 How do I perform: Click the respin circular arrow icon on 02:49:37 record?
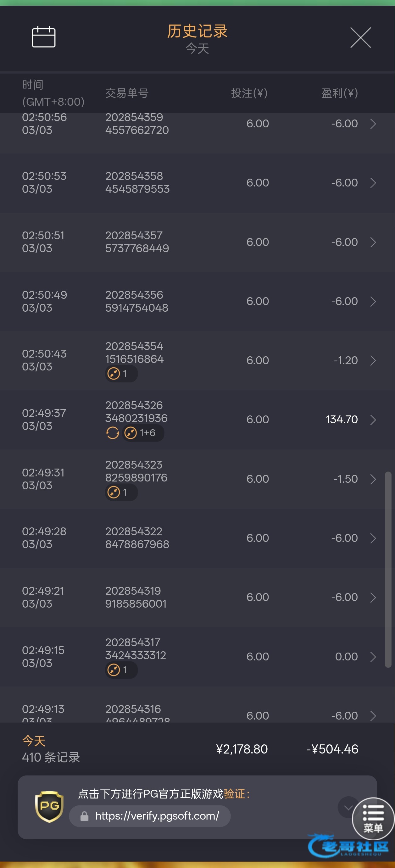(x=113, y=433)
